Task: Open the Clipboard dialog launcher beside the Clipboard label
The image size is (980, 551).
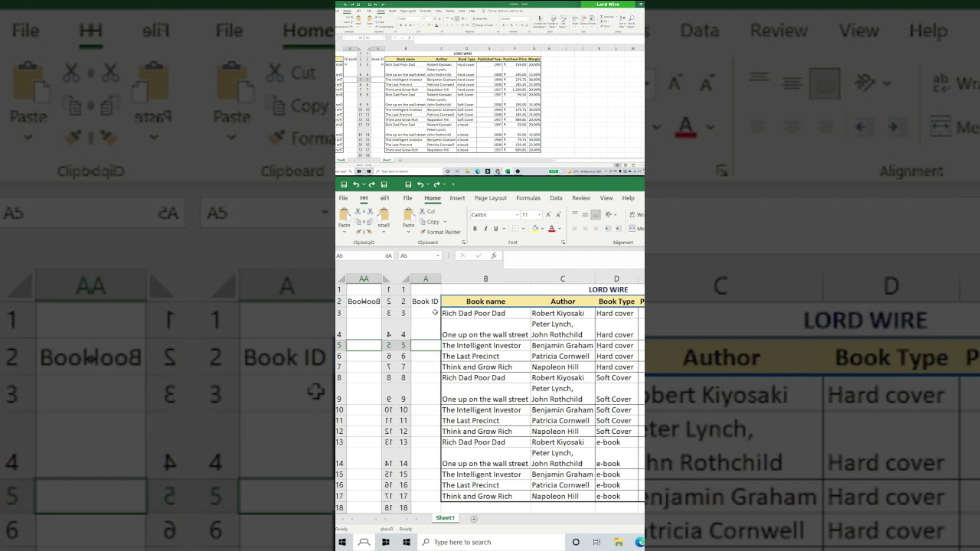Action: 463,243
